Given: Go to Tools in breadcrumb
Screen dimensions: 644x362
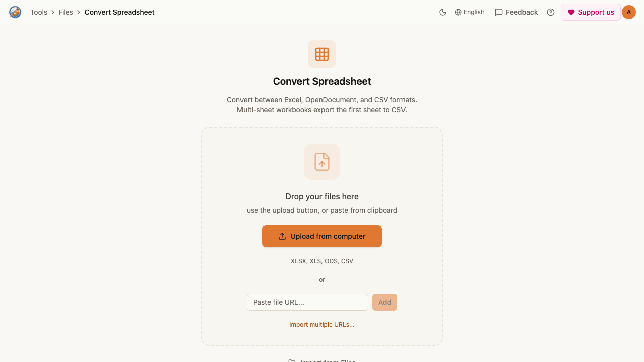Looking at the screenshot, I should pos(39,12).
